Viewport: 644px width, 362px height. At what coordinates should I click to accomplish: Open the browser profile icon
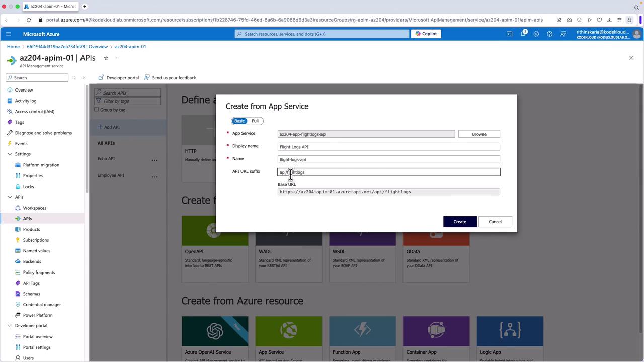click(629, 20)
